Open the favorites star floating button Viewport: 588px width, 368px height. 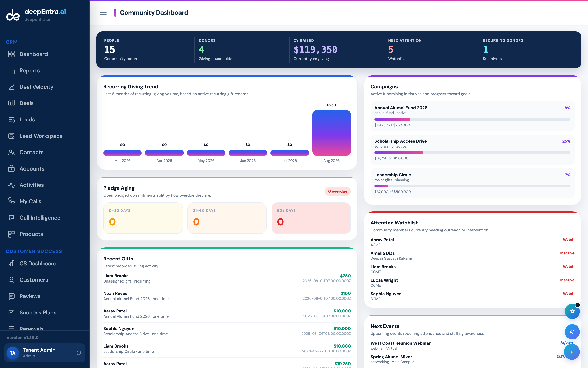[572, 311]
